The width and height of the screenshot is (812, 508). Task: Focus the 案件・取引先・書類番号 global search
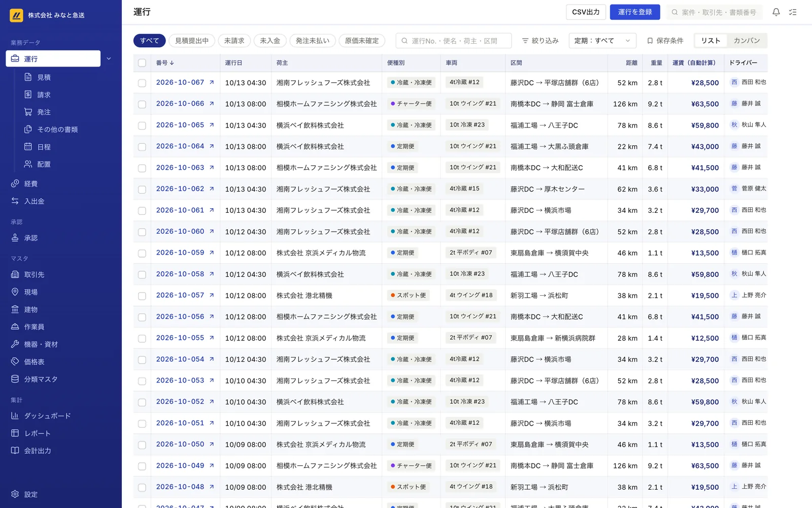pyautogui.click(x=714, y=12)
